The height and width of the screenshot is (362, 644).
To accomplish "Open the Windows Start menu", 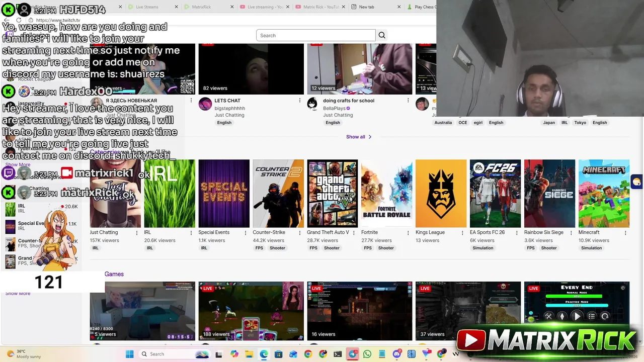I will (x=129, y=354).
